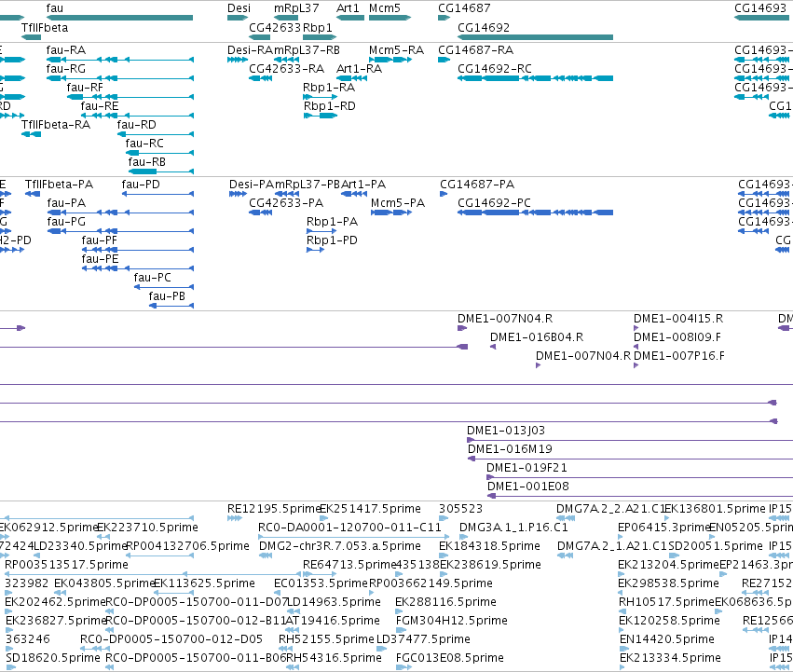Click the fau-PA protein label
793x672 pixels.
coord(66,202)
